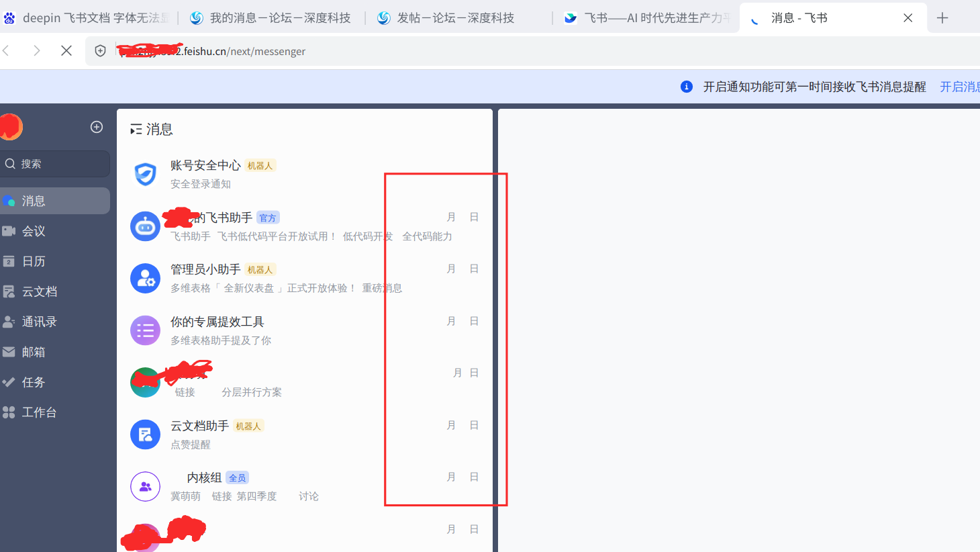Click the 内核组 group avatar

coord(145,487)
